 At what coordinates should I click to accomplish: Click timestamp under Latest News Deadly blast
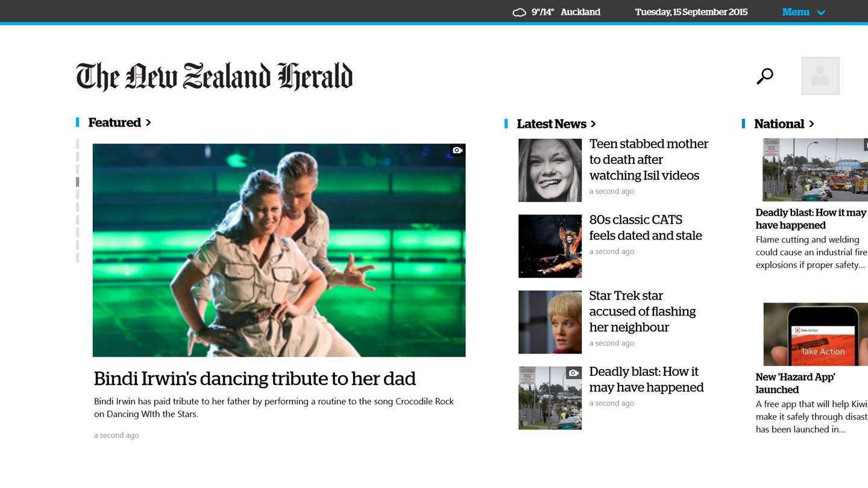click(x=612, y=403)
